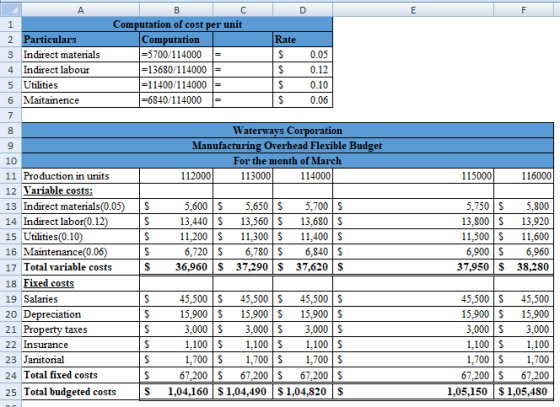This screenshot has height=407, width=560.
Task: Select production value 113000
Action: [243, 176]
